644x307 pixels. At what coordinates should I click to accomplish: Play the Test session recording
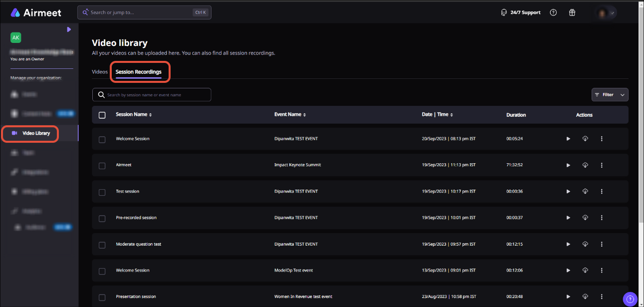(x=568, y=192)
